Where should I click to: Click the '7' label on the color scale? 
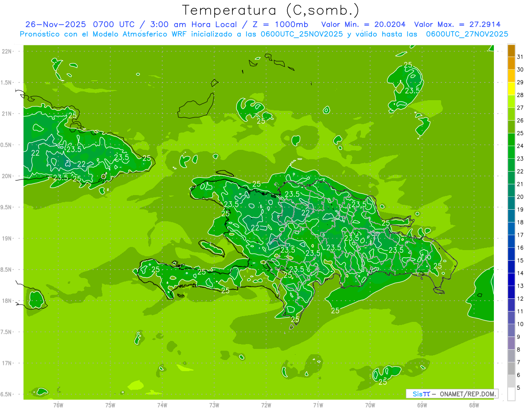(519, 363)
